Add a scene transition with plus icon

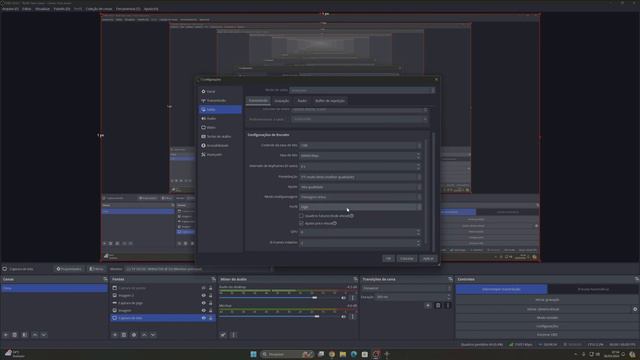click(x=428, y=305)
